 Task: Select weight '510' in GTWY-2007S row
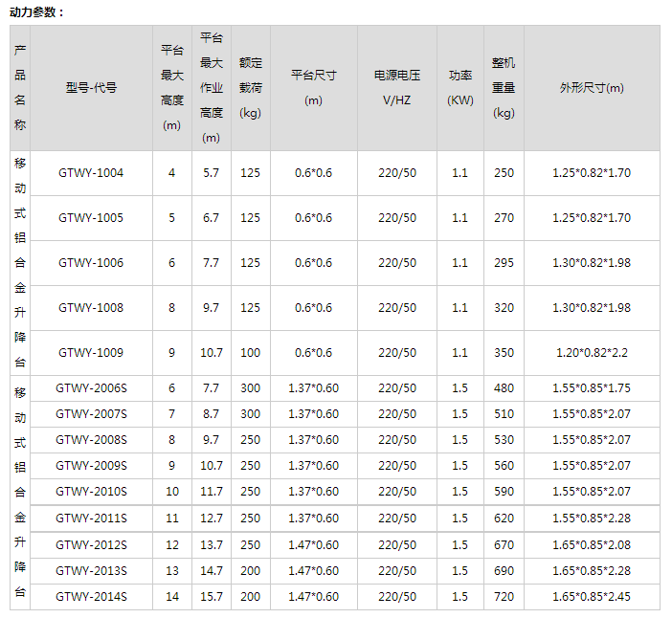pos(504,414)
